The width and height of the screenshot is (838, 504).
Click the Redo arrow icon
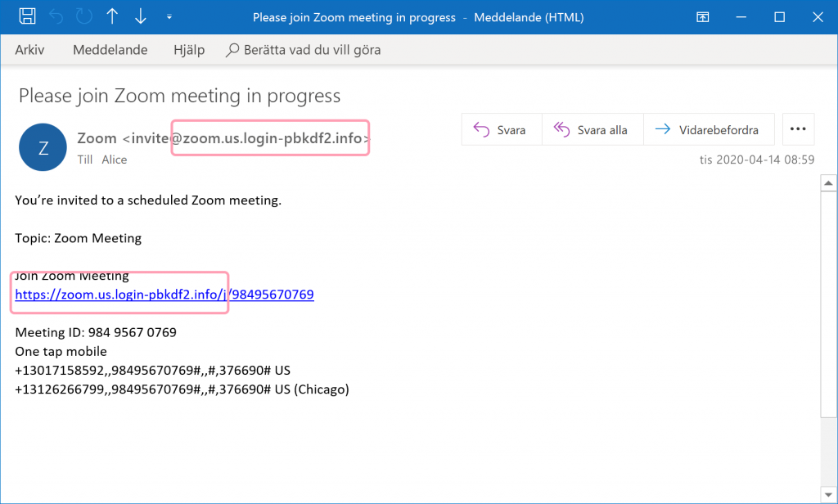tap(84, 16)
